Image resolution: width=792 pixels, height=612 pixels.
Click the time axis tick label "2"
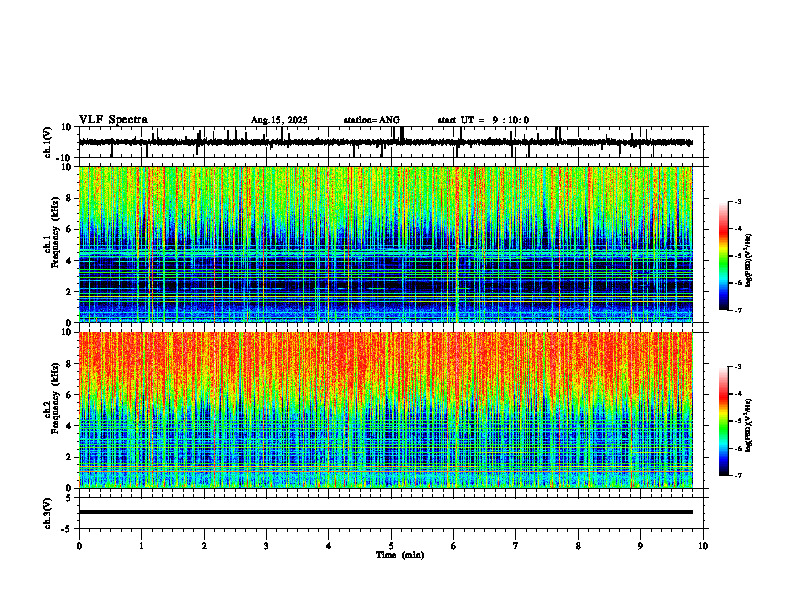(x=204, y=546)
